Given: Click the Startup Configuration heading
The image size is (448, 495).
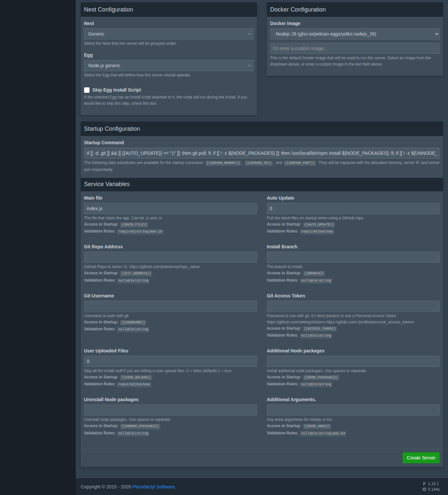Looking at the screenshot, I should [112, 129].
